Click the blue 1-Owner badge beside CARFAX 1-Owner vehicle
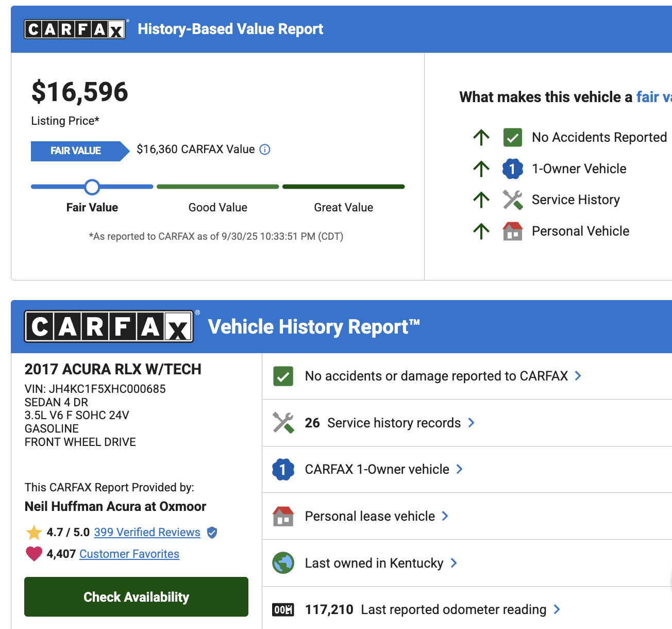 [283, 470]
